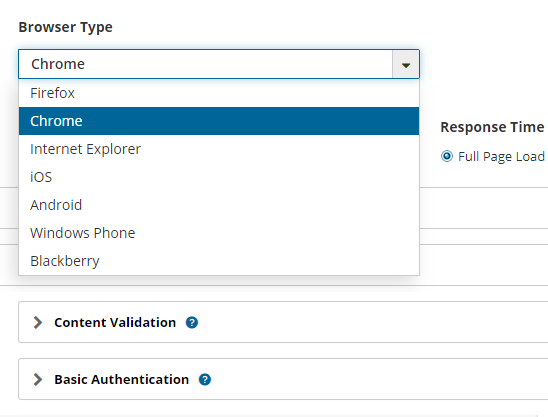The image size is (548, 417).
Task: Choose Firefox from the browser list
Action: (x=219, y=93)
